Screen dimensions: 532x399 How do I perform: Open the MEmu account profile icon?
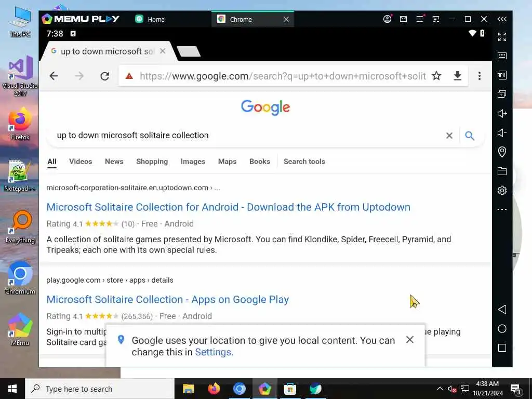coord(387,19)
